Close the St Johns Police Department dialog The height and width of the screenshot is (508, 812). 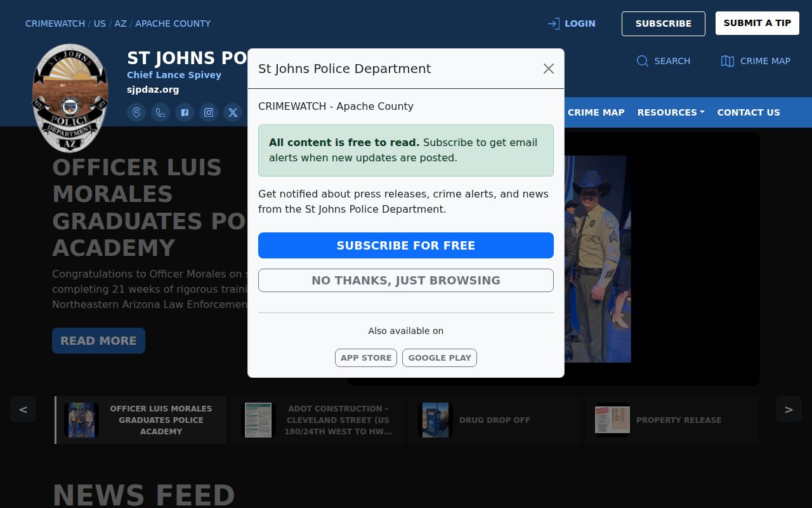(x=549, y=69)
